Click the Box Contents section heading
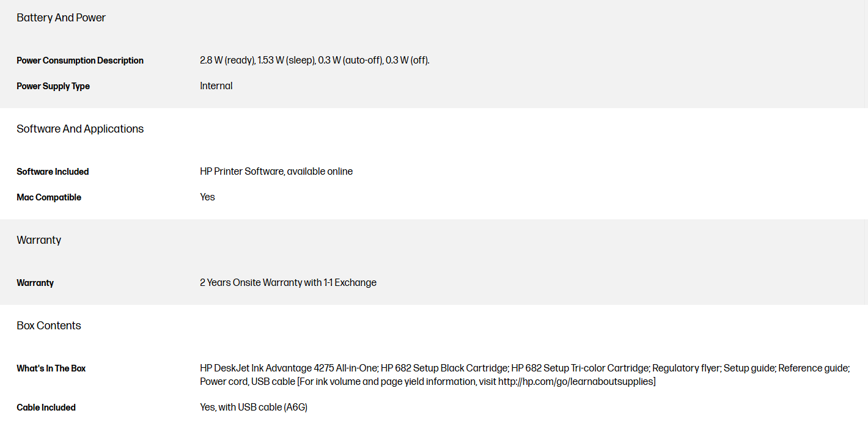 (x=49, y=326)
